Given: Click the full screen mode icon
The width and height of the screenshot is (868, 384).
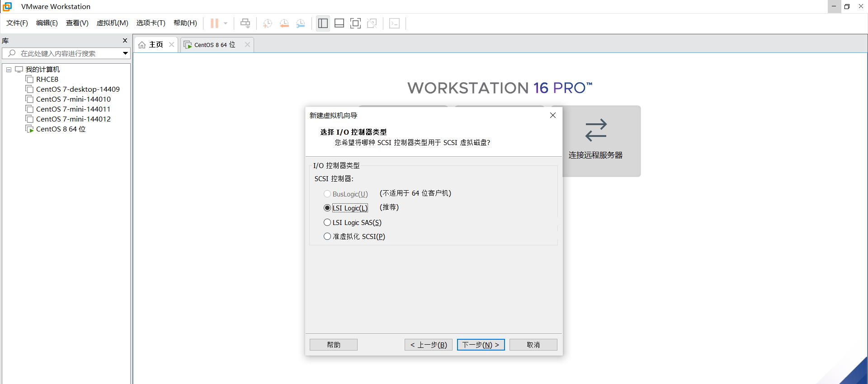Looking at the screenshot, I should [x=355, y=23].
